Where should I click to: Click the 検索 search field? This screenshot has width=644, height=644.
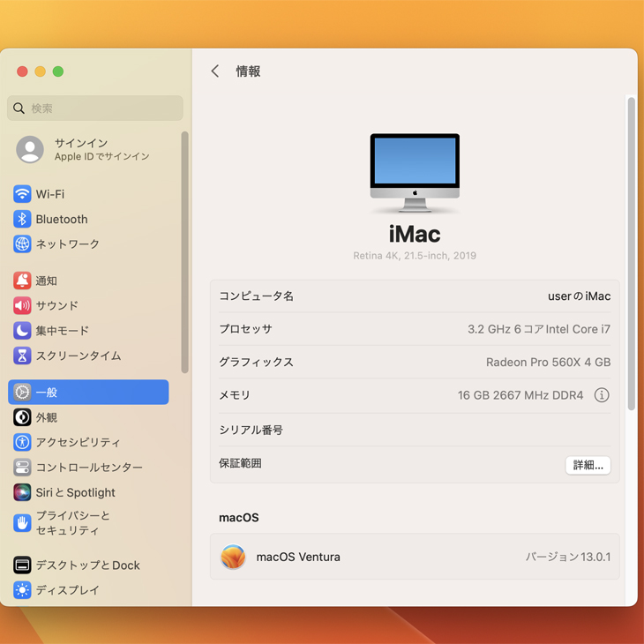pyautogui.click(x=95, y=109)
